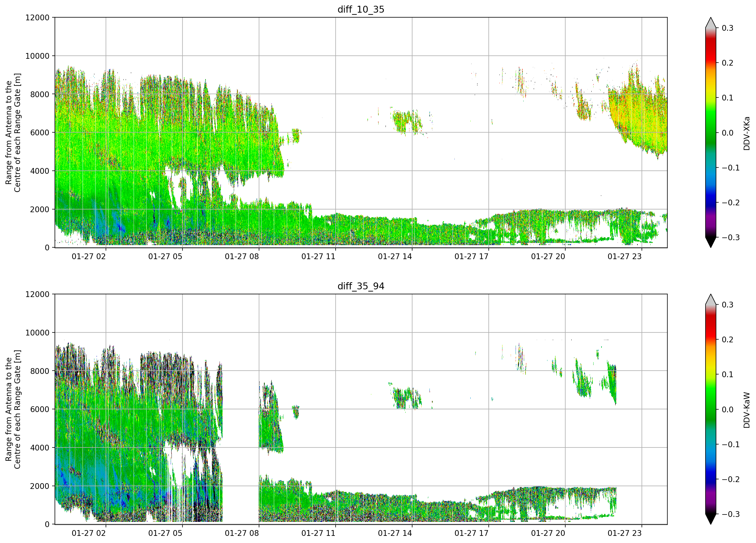
Task: Click y tick '12000' of the diff_35_94 plot
Action: point(37,294)
